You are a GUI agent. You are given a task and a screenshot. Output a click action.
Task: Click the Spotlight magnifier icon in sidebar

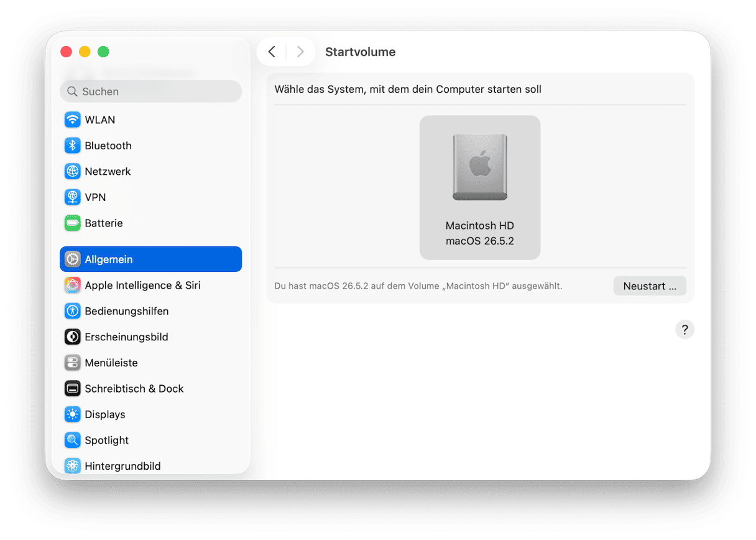click(x=73, y=440)
